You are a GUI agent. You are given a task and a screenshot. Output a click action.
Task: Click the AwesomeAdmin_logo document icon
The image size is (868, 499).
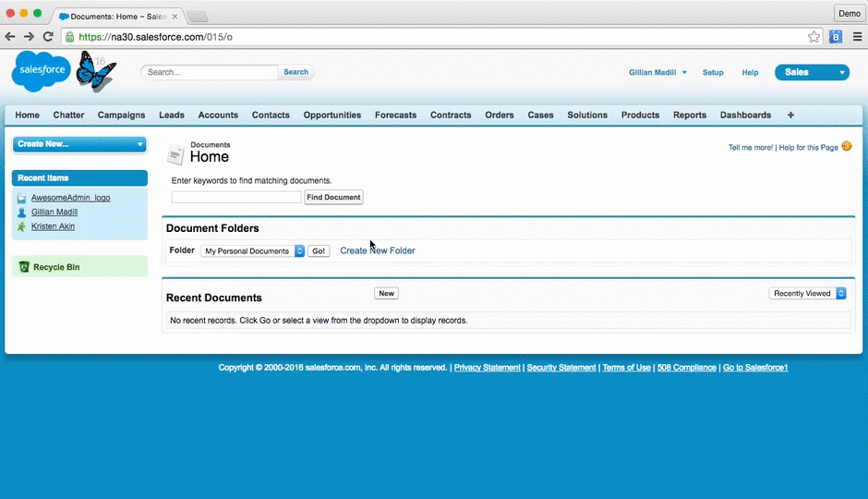click(x=21, y=199)
